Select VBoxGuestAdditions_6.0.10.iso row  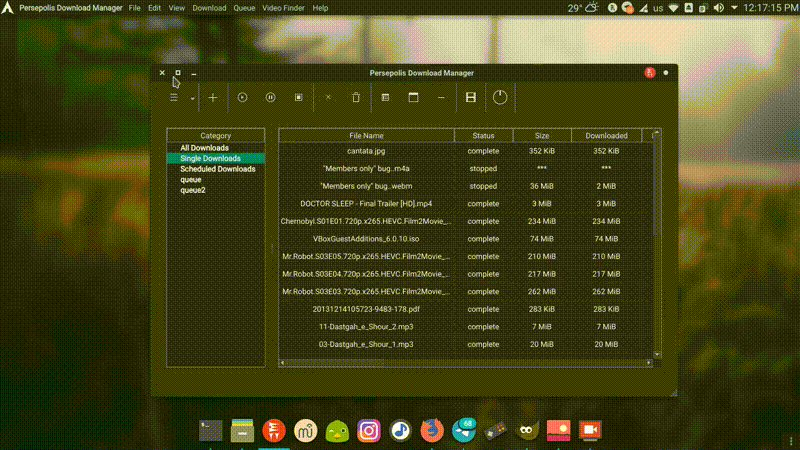pos(466,239)
